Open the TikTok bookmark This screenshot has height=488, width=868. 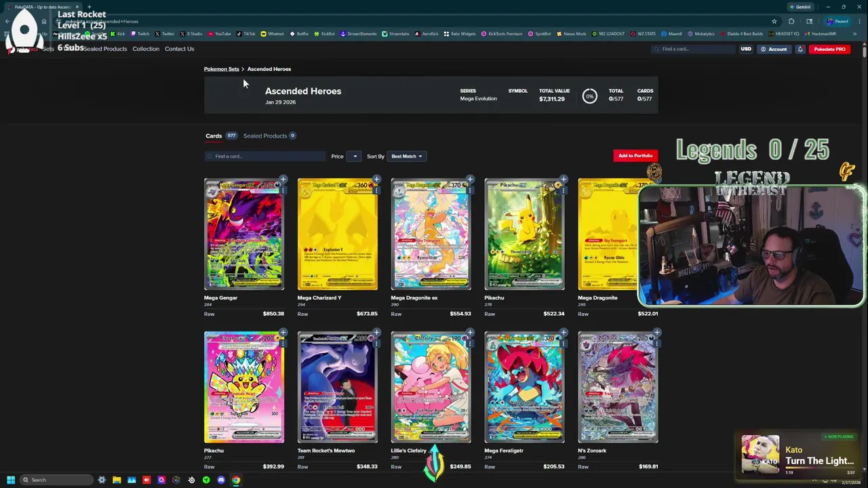[246, 33]
